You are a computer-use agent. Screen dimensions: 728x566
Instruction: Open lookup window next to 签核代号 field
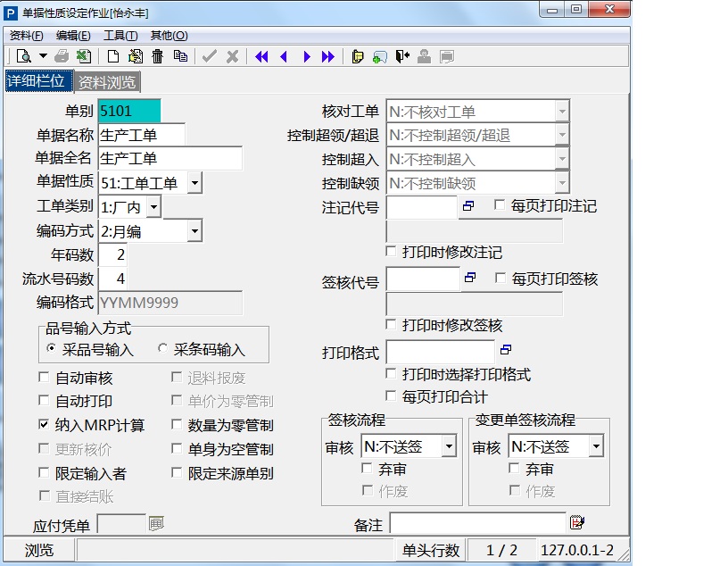pos(470,278)
